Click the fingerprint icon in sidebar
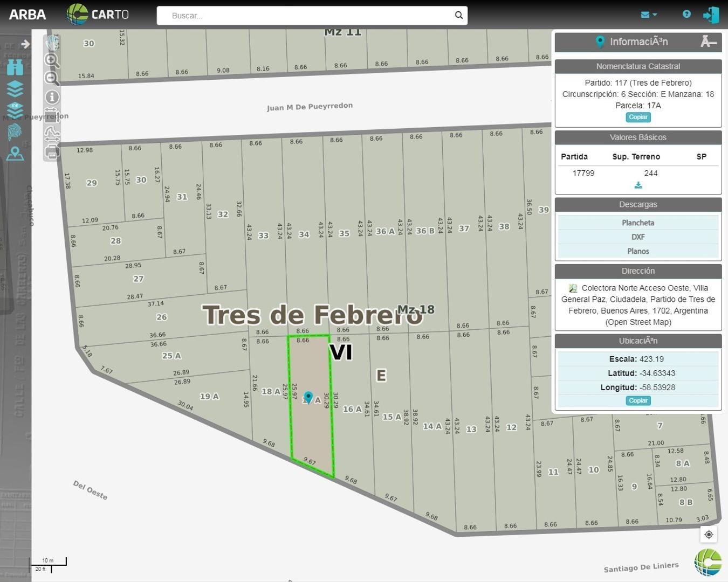Image resolution: width=728 pixels, height=582 pixels. [15, 131]
